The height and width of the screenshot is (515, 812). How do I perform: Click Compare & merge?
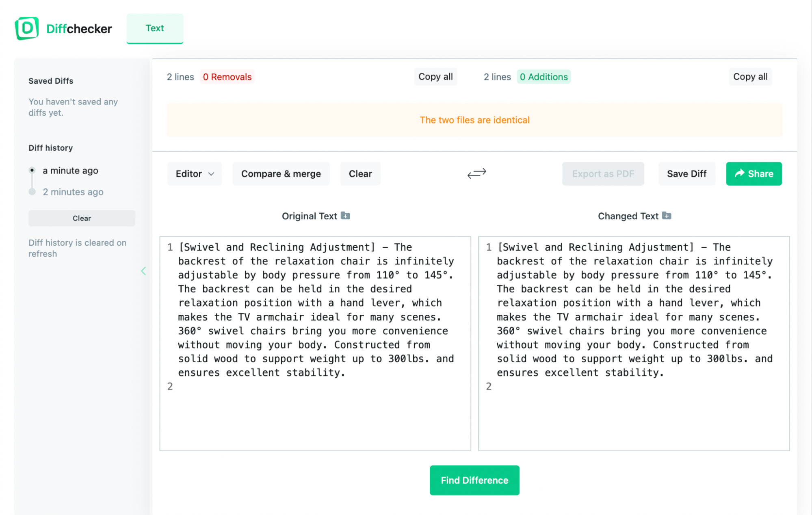tap(281, 173)
